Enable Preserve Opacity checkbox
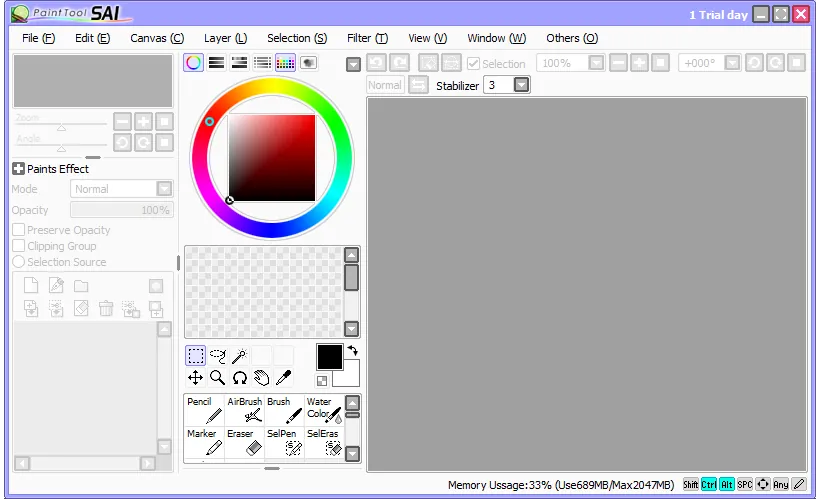The image size is (820, 500). click(19, 230)
